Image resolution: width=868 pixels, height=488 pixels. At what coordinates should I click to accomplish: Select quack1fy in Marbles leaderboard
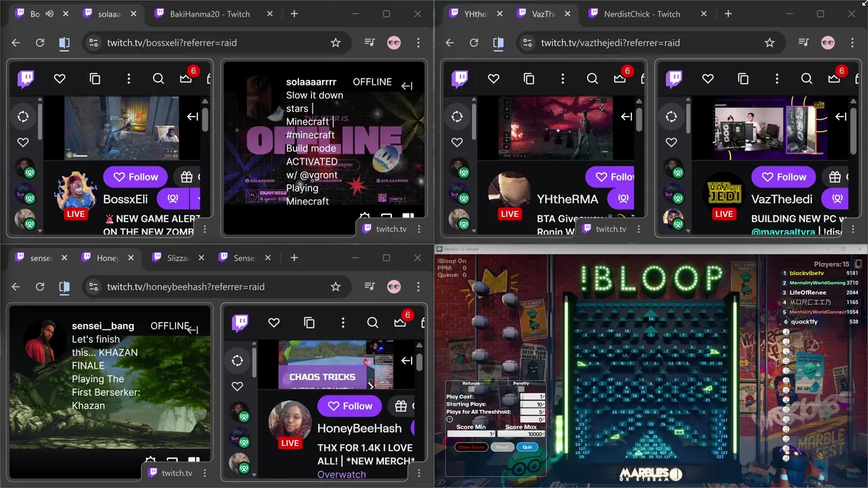click(x=804, y=322)
